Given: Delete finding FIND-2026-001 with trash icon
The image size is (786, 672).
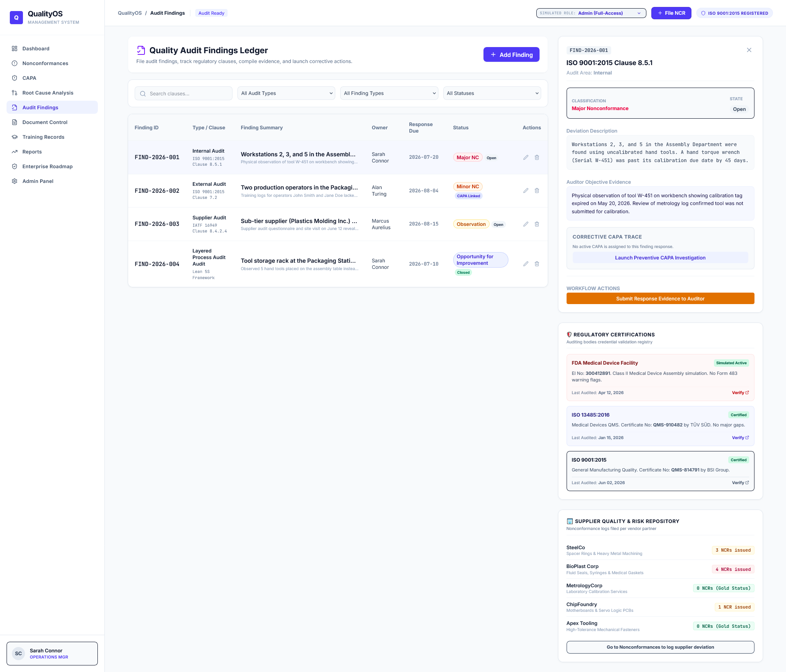Looking at the screenshot, I should [x=537, y=157].
